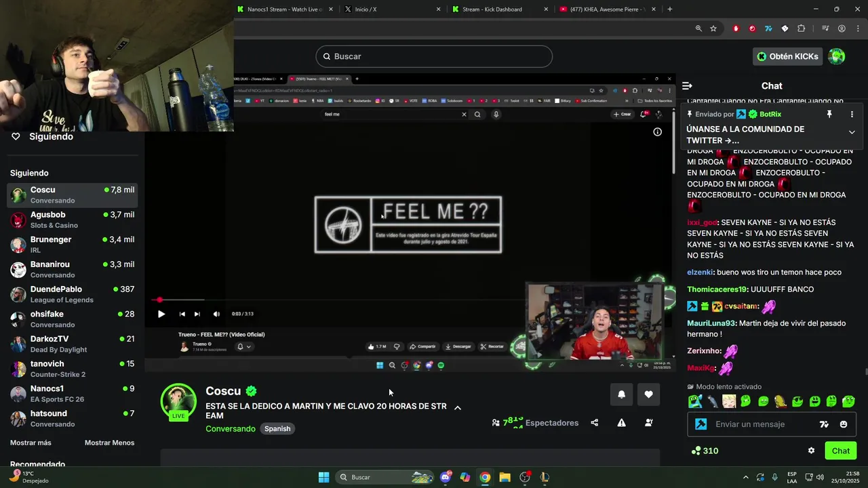This screenshot has height=488, width=868.
Task: Click the red hand ad-blocker extension icon
Action: point(736,28)
